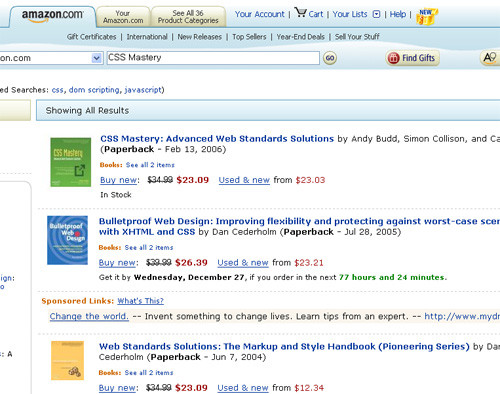Go to Year-End Deals
The height and width of the screenshot is (394, 500).
pyautogui.click(x=300, y=37)
